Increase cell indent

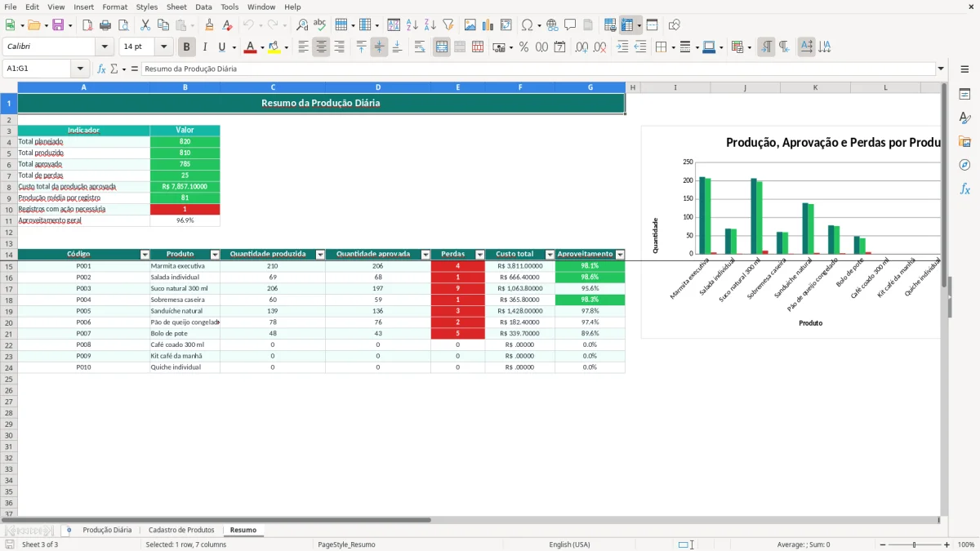[622, 47]
